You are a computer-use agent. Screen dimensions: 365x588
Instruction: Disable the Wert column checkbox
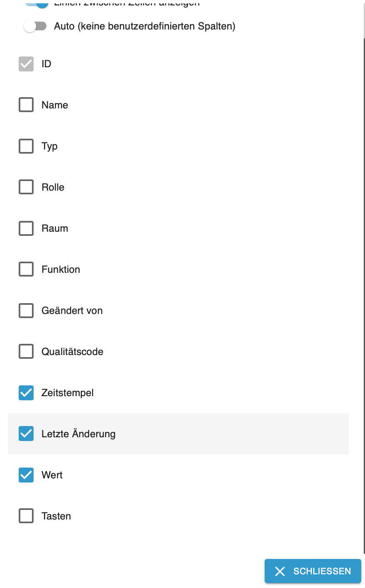[26, 475]
